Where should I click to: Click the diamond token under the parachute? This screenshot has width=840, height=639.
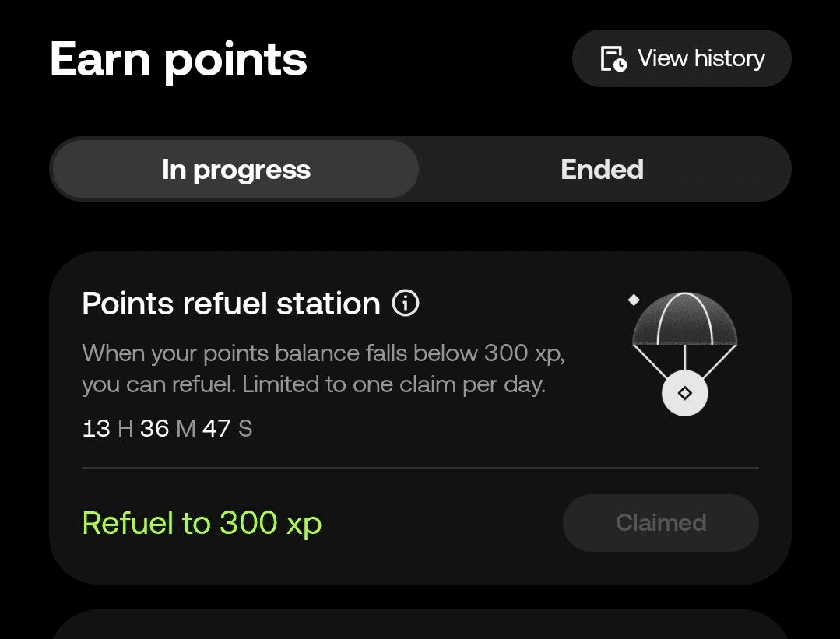[684, 393]
